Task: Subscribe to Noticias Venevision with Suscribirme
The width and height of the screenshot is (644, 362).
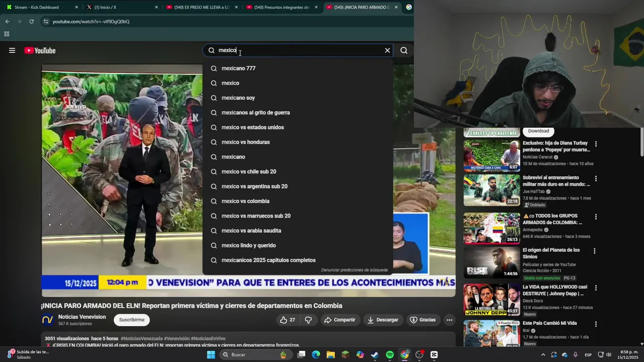Action: pos(132,320)
